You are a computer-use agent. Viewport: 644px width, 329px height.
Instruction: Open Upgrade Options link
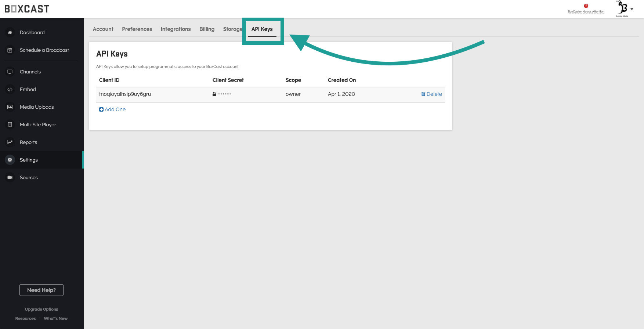pos(41,309)
